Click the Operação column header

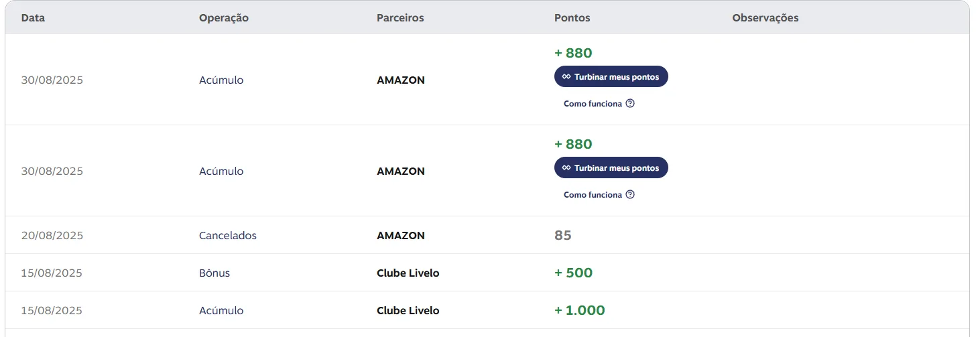point(223,18)
